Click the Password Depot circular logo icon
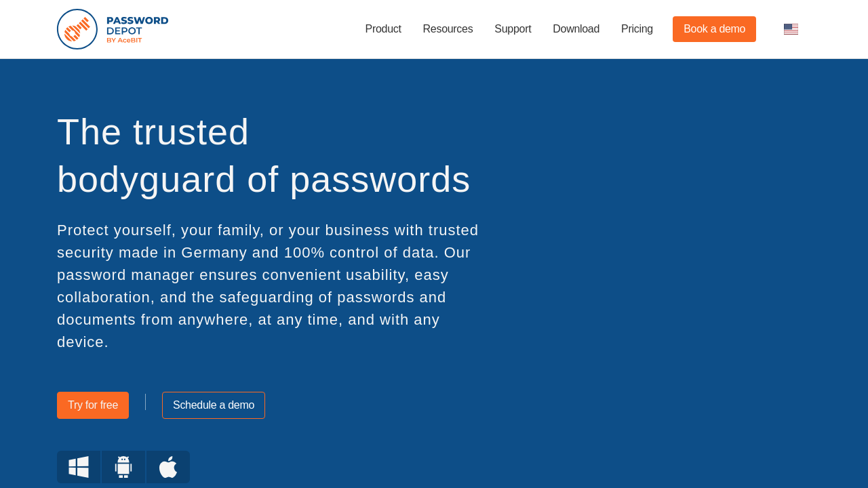The width and height of the screenshot is (868, 488). click(77, 29)
